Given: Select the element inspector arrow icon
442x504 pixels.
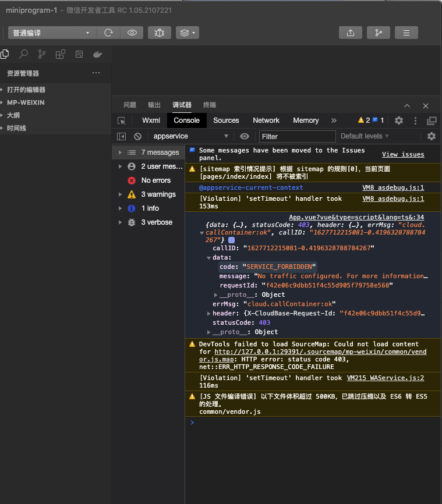Looking at the screenshot, I should click(121, 120).
